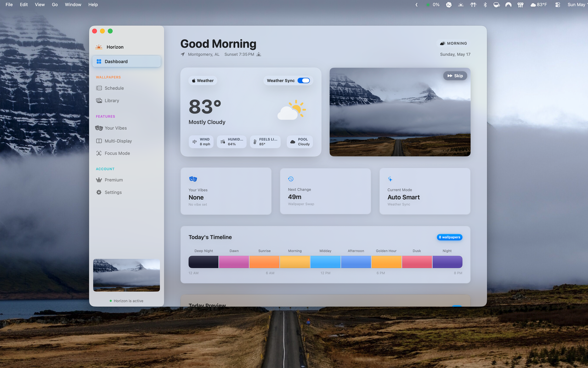Click the Apple Weather source badge

click(x=203, y=80)
